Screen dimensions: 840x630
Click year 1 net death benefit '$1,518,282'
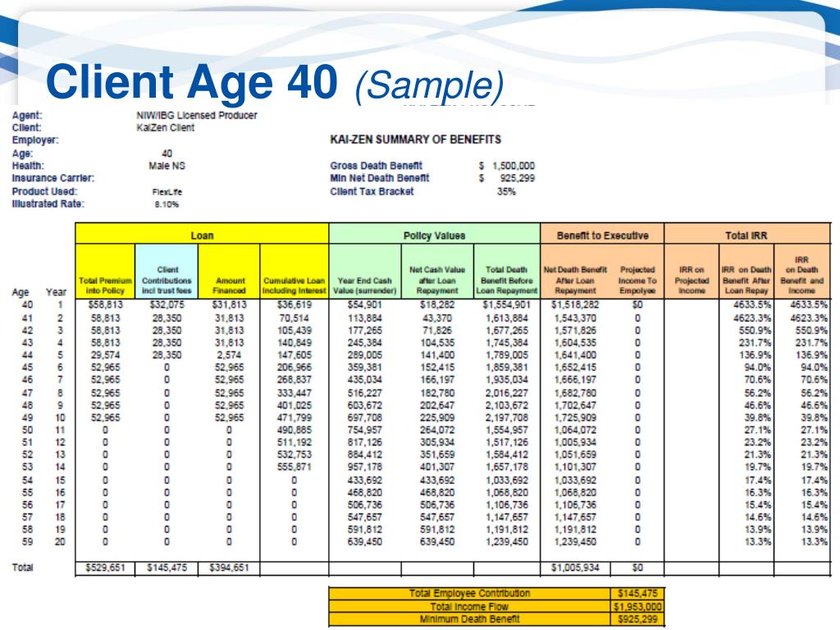pos(575,305)
